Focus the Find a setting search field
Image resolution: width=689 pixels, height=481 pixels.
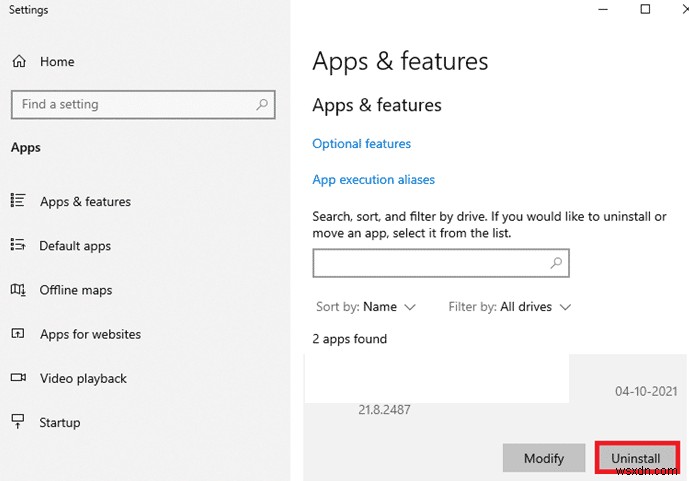pyautogui.click(x=132, y=104)
